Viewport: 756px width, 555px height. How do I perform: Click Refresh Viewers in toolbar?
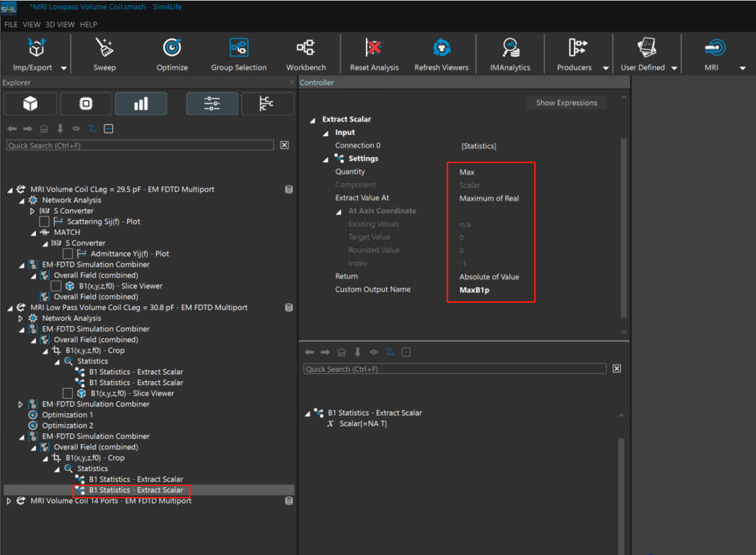point(441,48)
